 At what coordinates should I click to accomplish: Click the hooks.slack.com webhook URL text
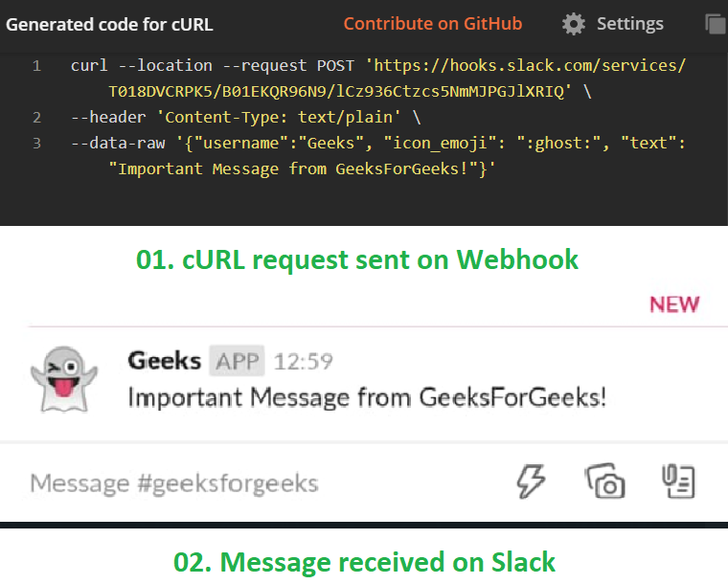(530, 66)
